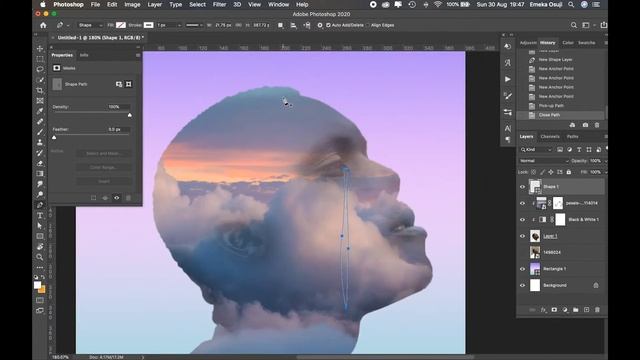Open search icon in options bar
640x360 pixels.
(x=574, y=25)
